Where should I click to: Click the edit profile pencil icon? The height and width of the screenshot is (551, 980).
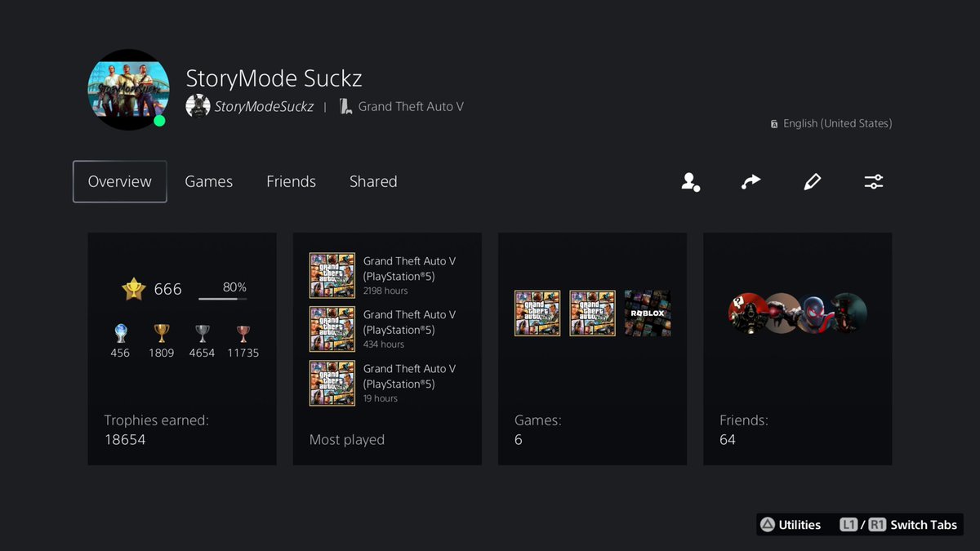[812, 182]
